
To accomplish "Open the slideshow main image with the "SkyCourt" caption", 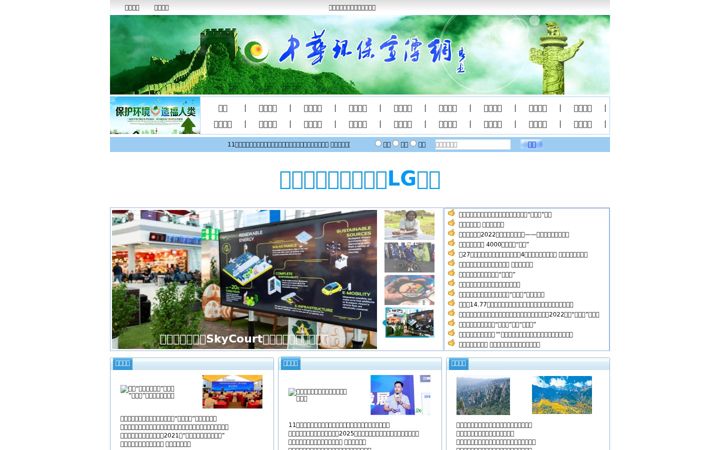I will pyautogui.click(x=244, y=279).
